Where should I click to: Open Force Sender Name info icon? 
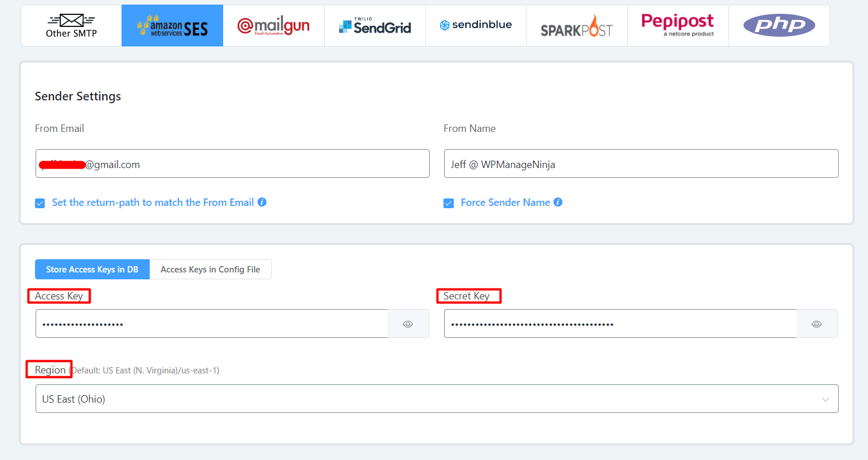point(558,202)
